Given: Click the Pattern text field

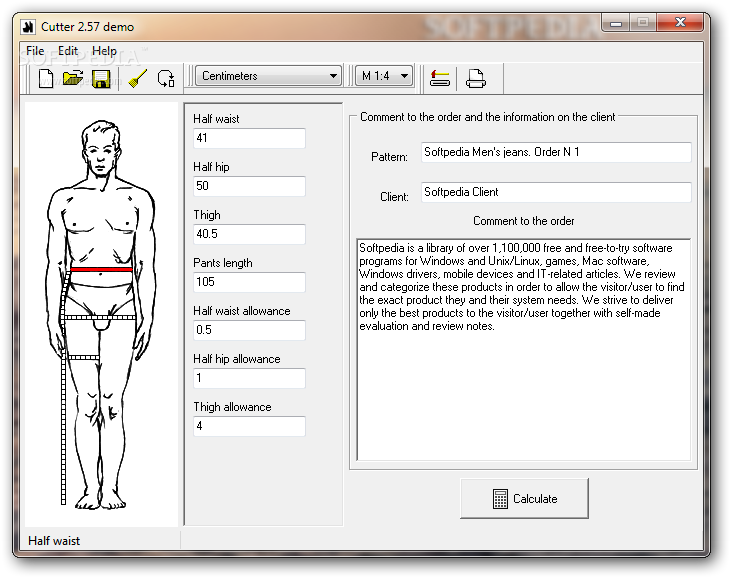Looking at the screenshot, I should (556, 152).
